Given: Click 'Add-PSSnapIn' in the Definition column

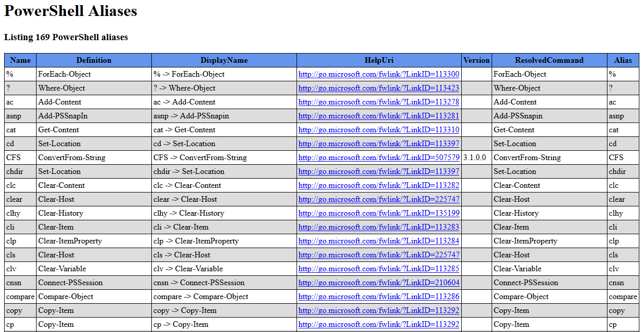Looking at the screenshot, I should tap(63, 116).
